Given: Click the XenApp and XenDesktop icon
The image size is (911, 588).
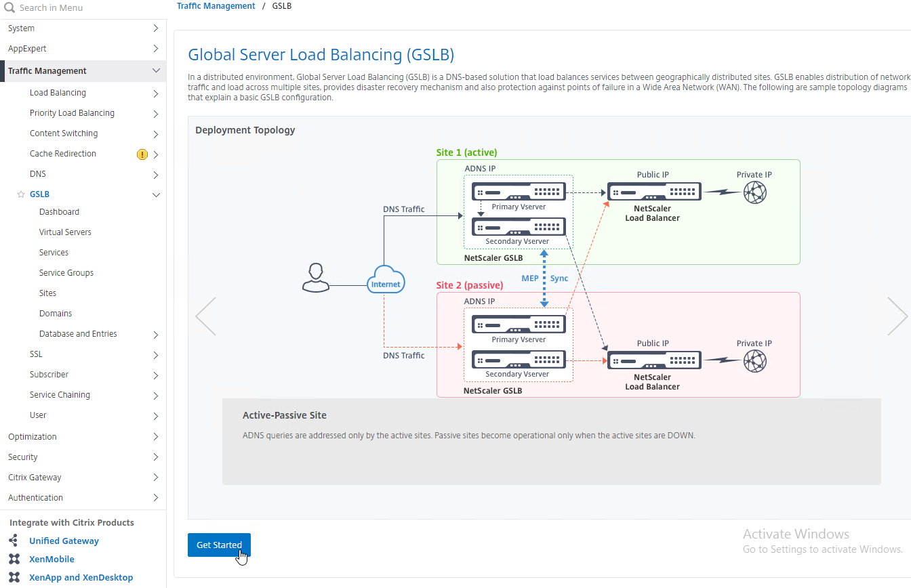Looking at the screenshot, I should (x=14, y=577).
